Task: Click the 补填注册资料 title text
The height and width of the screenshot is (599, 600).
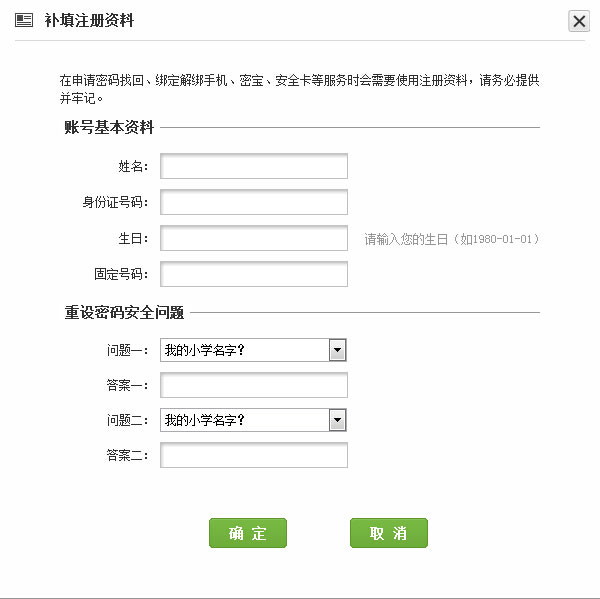Action: [x=90, y=21]
